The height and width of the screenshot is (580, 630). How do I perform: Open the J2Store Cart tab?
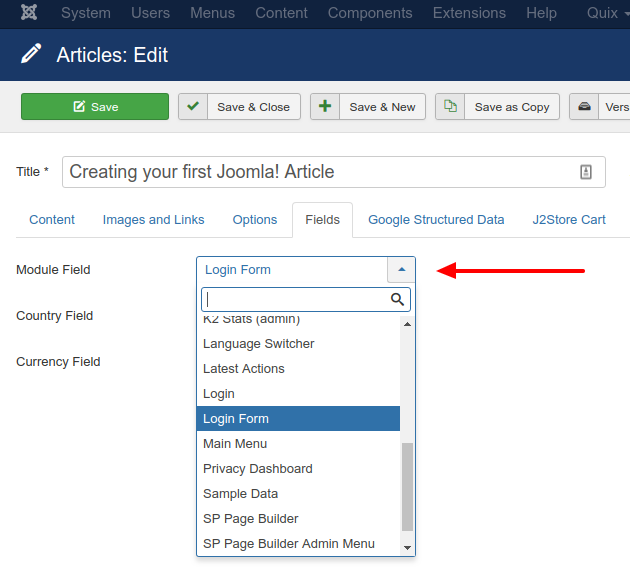(569, 220)
